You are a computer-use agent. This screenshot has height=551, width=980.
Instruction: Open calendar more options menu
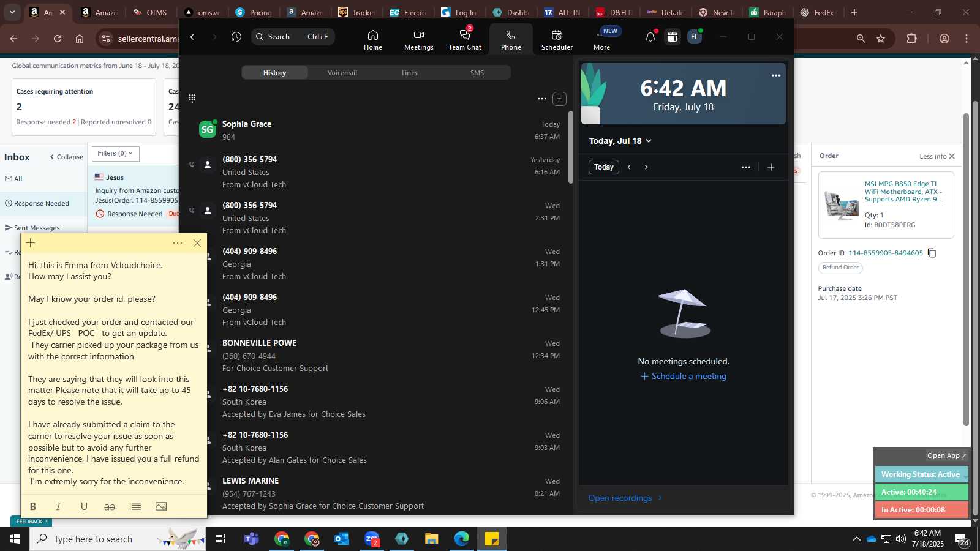(746, 167)
